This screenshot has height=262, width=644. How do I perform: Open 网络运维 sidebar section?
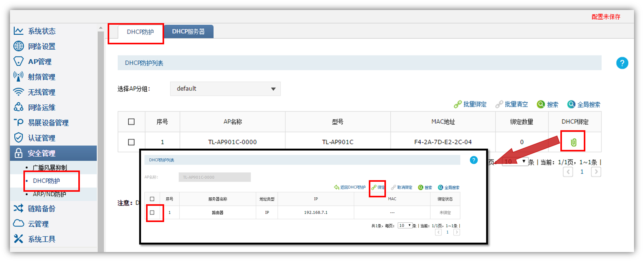[x=35, y=107]
